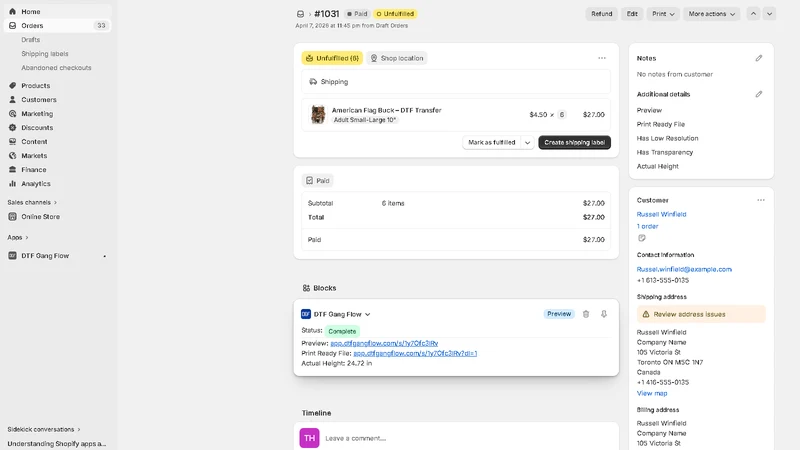This screenshot has height=450, width=800.
Task: Click customer note icon below 1 order
Action: point(641,238)
